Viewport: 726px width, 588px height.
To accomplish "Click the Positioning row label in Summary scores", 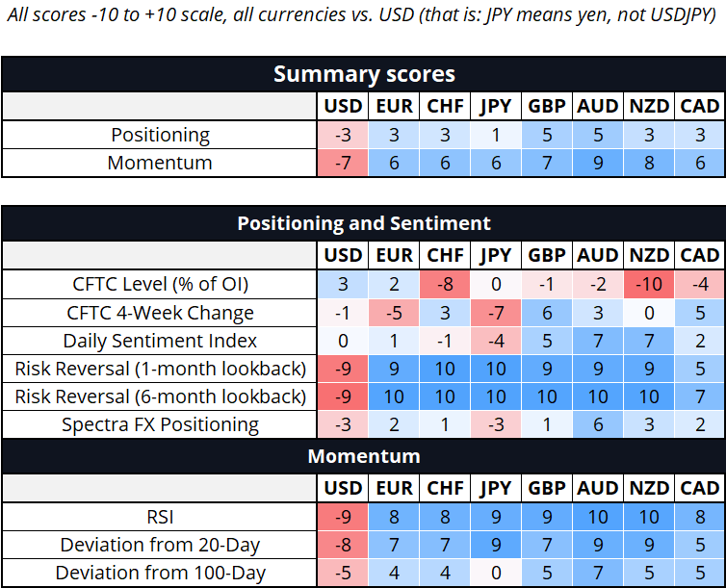I will [x=161, y=135].
